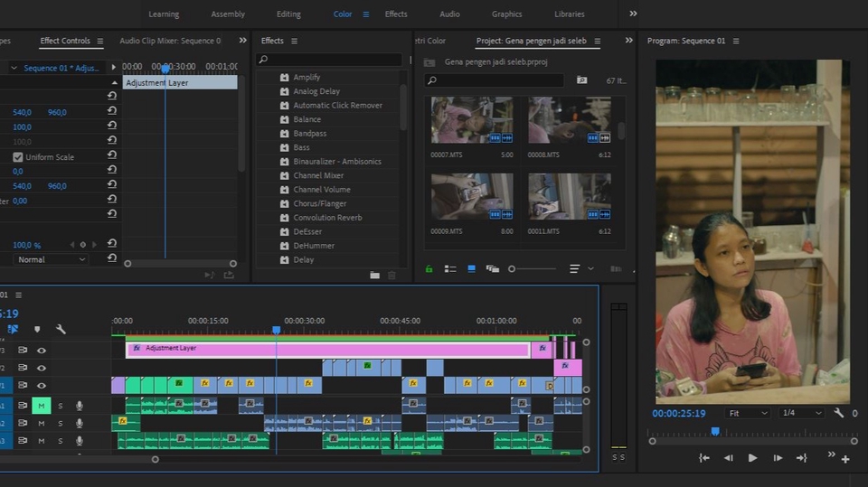
Task: Click the timeline playhead marker
Action: point(277,330)
